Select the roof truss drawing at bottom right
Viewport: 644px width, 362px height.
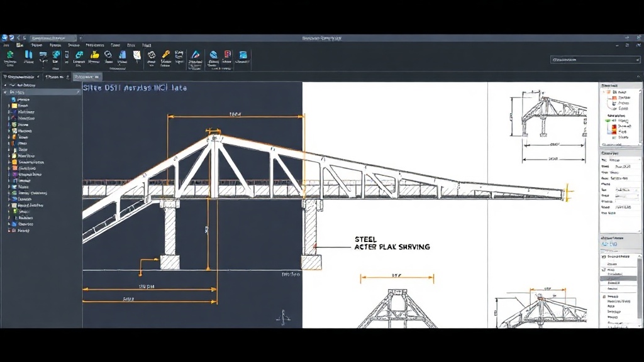point(541,309)
